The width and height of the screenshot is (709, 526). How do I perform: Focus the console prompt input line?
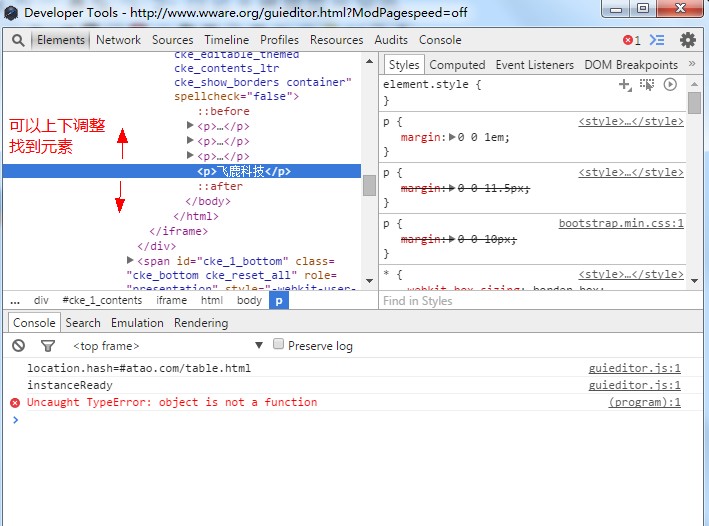tap(357, 420)
